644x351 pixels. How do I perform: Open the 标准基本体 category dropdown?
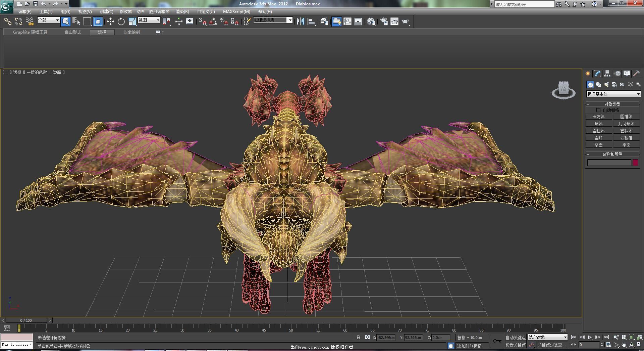tap(613, 94)
